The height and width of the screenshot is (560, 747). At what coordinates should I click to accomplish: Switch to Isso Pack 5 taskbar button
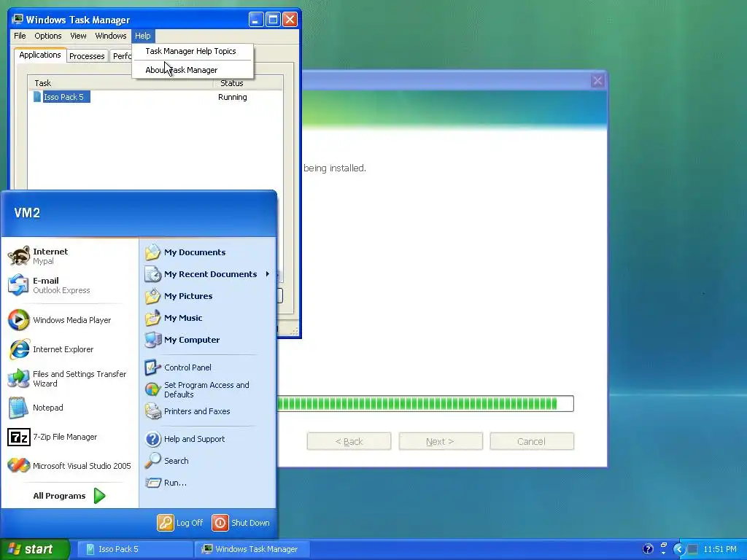(134, 549)
